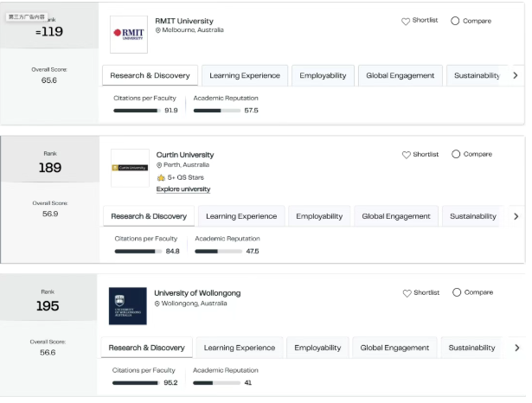Image resolution: width=532 pixels, height=403 pixels.
Task: Open the RMIT University title link
Action: click(184, 21)
